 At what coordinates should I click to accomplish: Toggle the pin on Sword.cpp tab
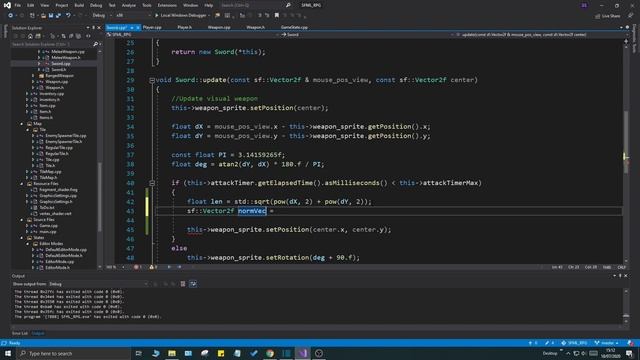click(132, 27)
